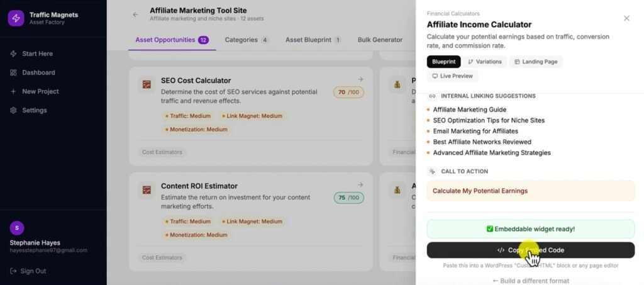Viewport: 644px width, 285px height.
Task: Select the Variations tab in the panel
Action: pyautogui.click(x=484, y=62)
